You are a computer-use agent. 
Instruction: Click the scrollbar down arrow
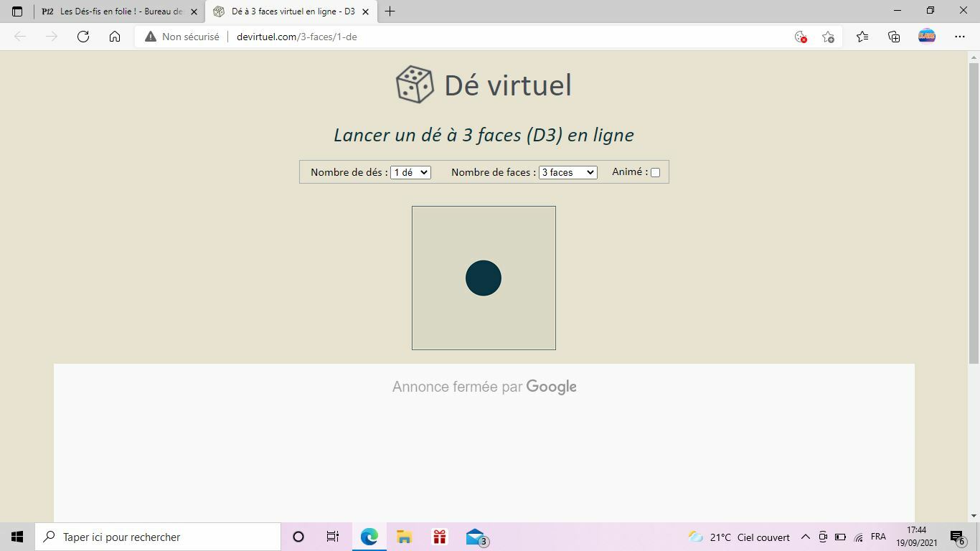[x=974, y=516]
